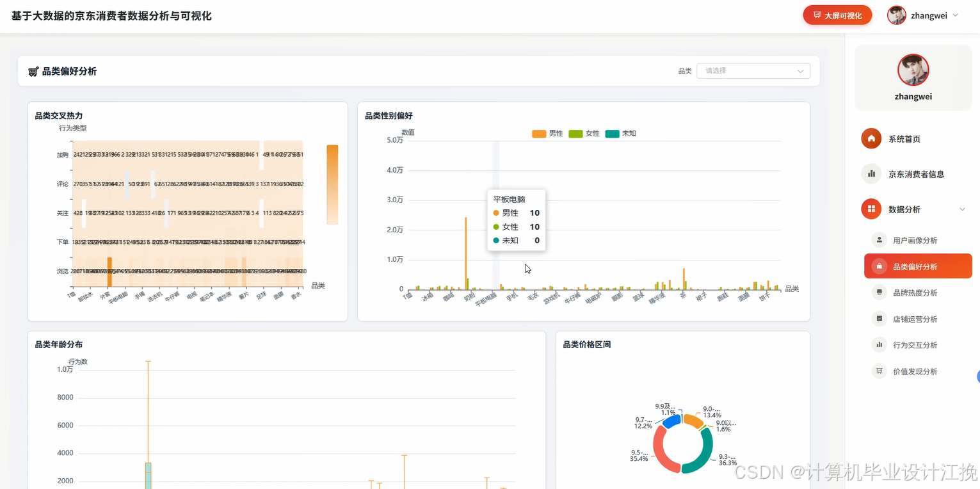Select the active 品类偏好分析 sidebar item
The height and width of the screenshot is (489, 980).
pos(918,266)
